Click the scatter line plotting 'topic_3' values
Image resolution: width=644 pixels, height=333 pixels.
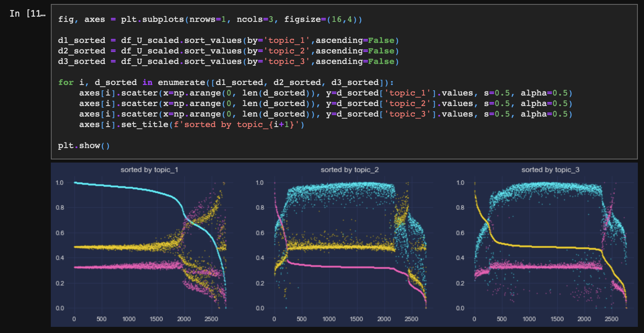point(326,114)
